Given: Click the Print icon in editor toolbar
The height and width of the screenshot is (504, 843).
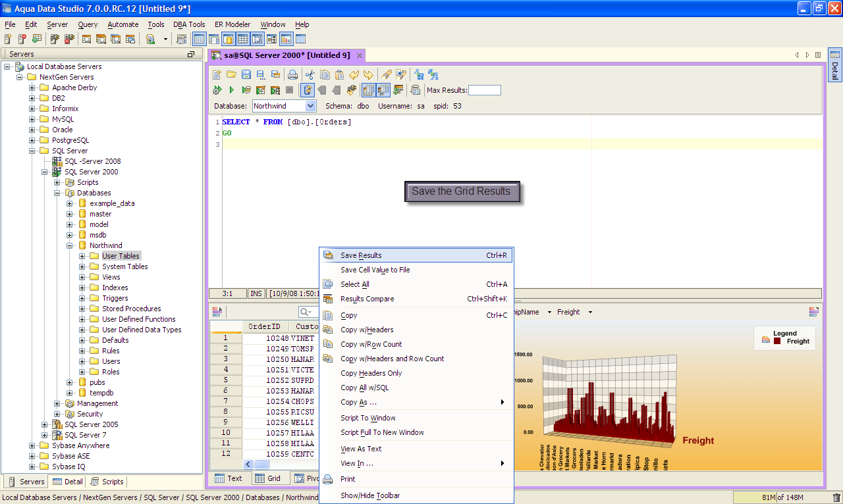Looking at the screenshot, I should [292, 74].
